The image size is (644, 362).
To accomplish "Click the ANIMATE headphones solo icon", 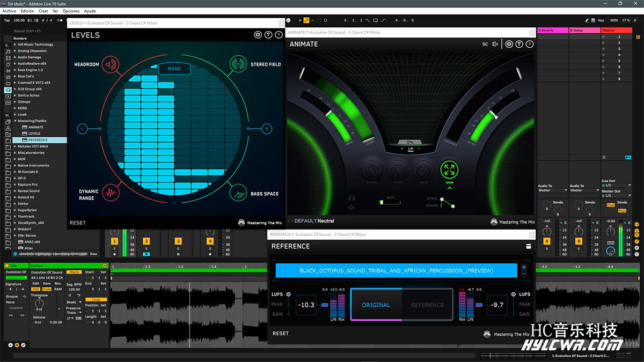I will click(x=352, y=198).
